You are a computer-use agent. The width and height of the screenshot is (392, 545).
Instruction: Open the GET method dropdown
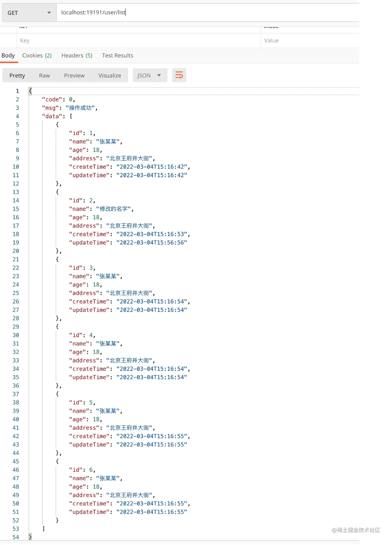click(x=29, y=13)
